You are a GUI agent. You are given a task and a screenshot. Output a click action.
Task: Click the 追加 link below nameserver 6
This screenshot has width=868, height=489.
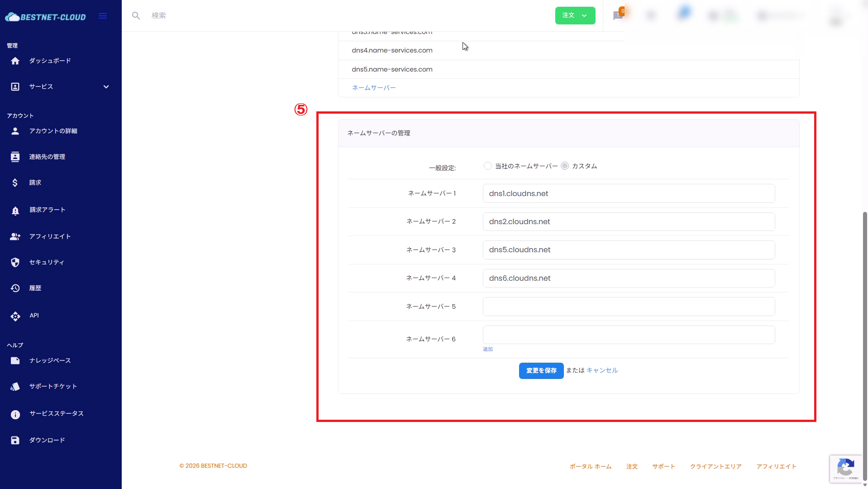[x=487, y=349]
